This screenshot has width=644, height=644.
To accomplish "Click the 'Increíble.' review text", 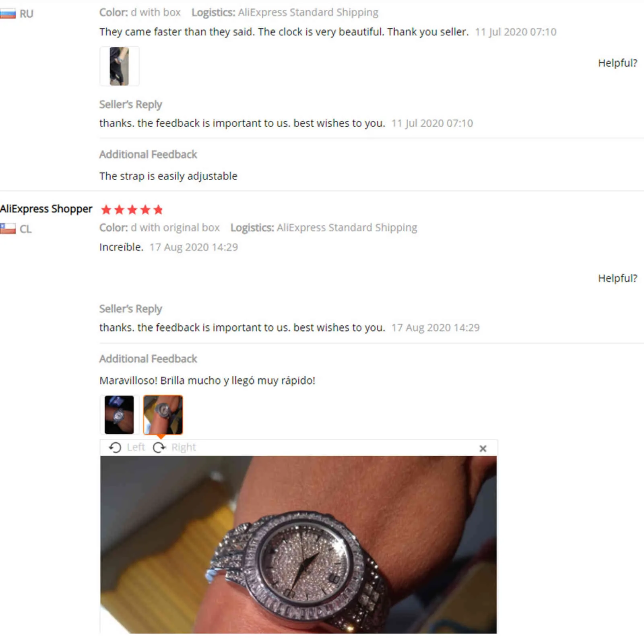I will [121, 247].
